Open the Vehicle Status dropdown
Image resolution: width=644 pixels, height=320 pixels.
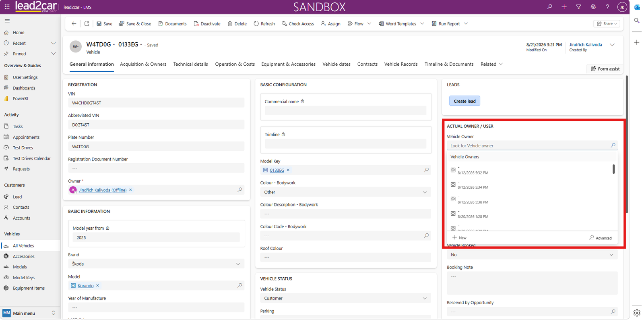point(346,298)
